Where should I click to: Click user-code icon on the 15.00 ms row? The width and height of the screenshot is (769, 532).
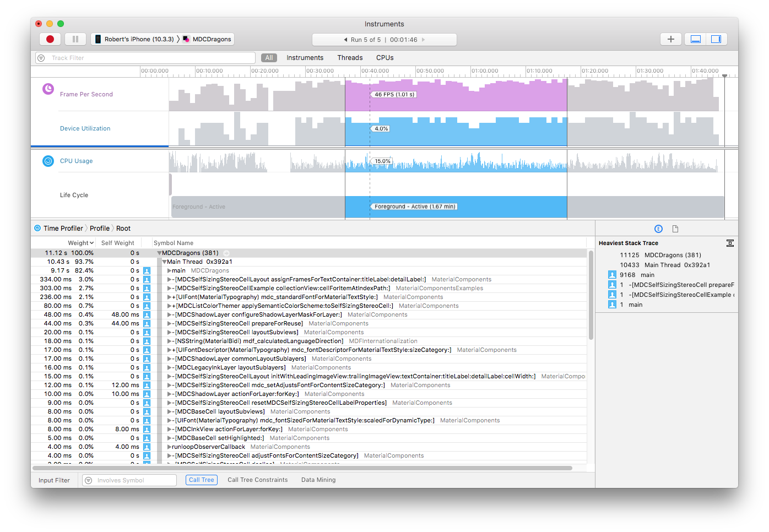tap(147, 377)
